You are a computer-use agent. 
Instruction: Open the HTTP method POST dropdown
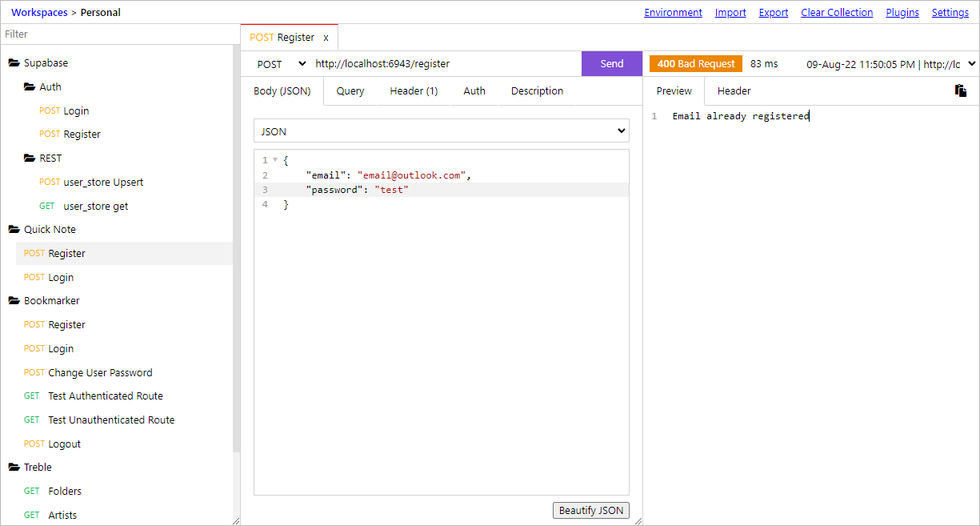tap(281, 64)
